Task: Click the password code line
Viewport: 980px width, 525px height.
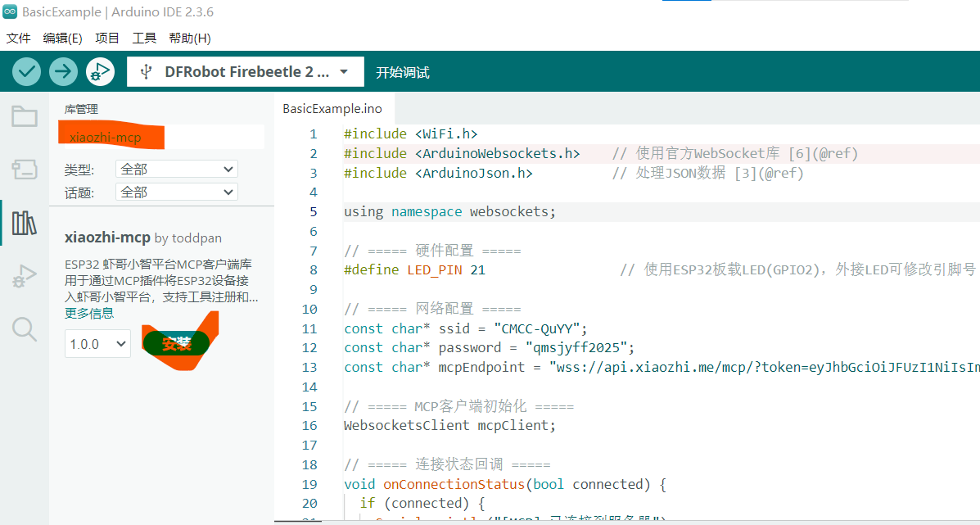Action: pyautogui.click(x=489, y=347)
